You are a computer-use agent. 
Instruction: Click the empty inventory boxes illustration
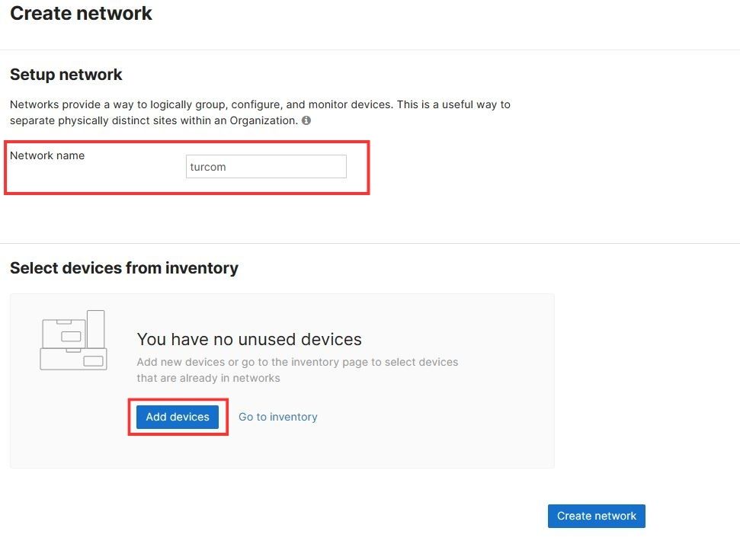point(73,341)
